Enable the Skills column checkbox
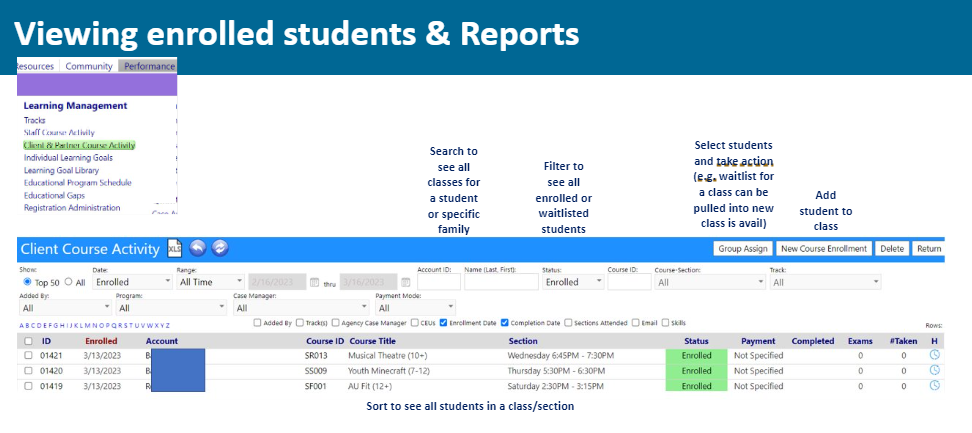The height and width of the screenshot is (433, 972). click(x=666, y=323)
